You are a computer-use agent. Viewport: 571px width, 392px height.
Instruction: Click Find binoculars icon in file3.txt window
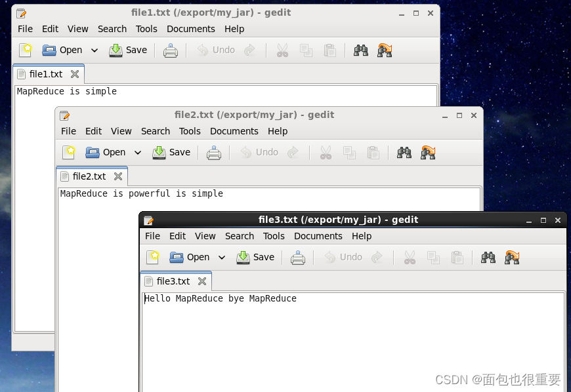[488, 258]
